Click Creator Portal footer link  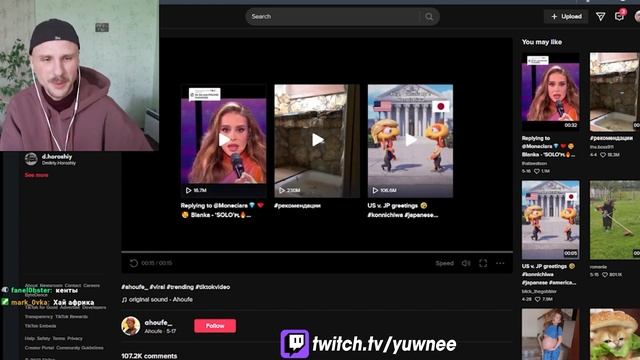point(39,348)
